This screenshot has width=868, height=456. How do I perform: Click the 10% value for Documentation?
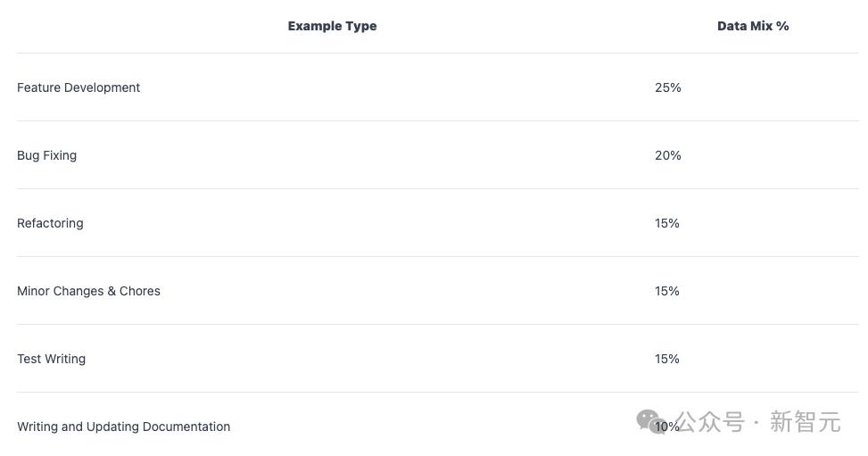click(x=667, y=427)
